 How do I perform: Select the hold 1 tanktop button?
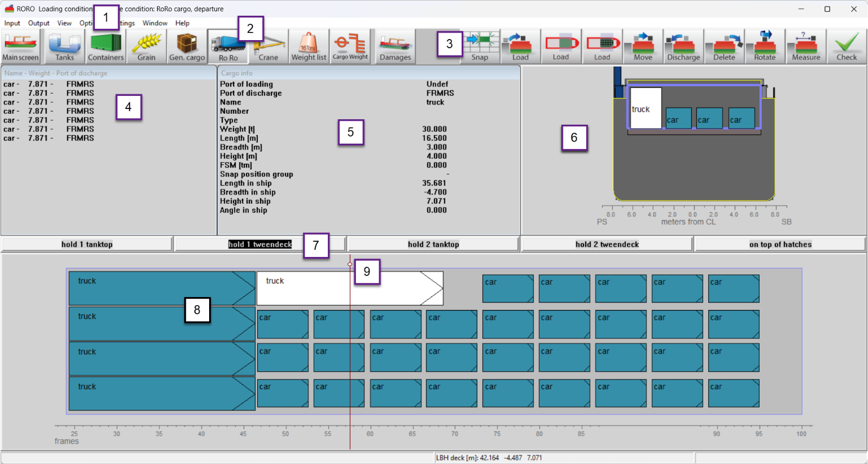87,244
